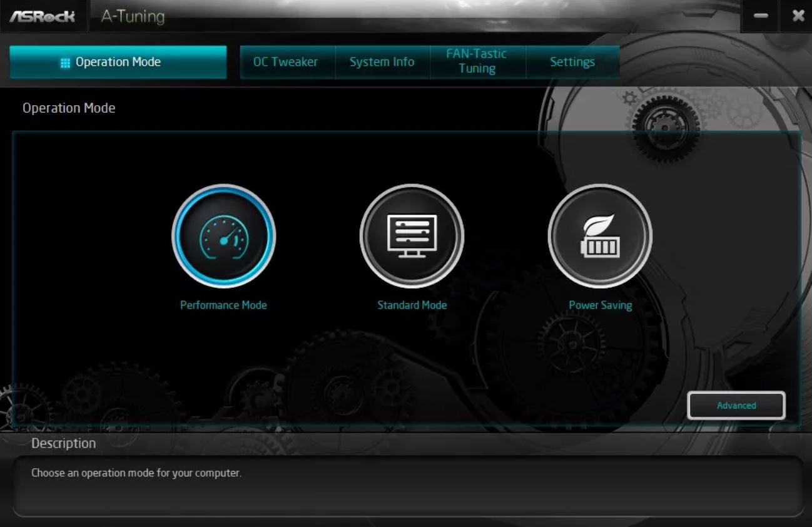The height and width of the screenshot is (527, 812).
Task: Minimize the A-Tuning window
Action: pyautogui.click(x=761, y=16)
